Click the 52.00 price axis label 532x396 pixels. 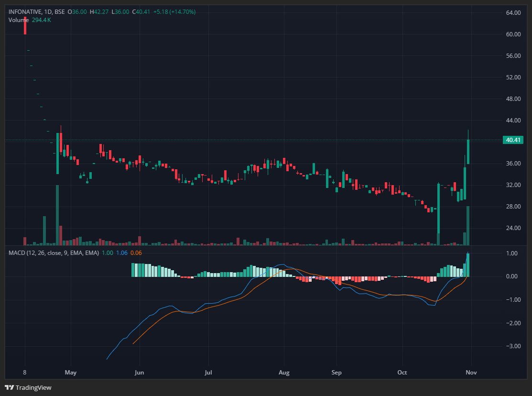point(513,77)
